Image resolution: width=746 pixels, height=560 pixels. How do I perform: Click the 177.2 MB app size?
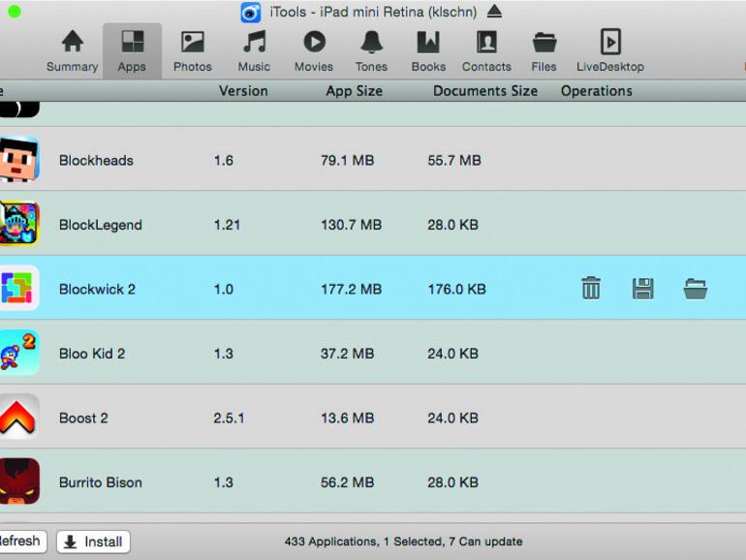351,290
